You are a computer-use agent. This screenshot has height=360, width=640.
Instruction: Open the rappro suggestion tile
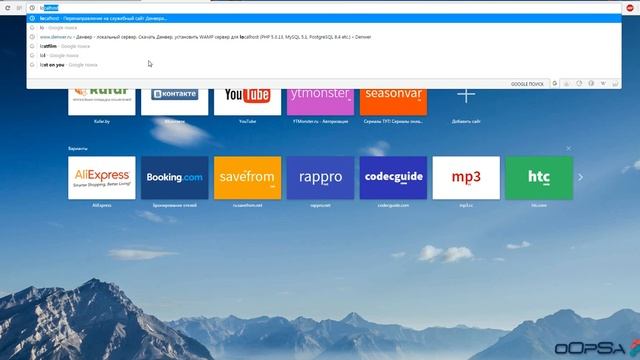[x=320, y=178]
